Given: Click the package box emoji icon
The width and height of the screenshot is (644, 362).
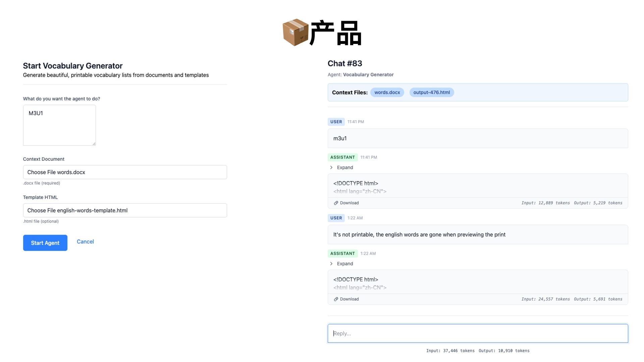Looking at the screenshot, I should pos(295,33).
